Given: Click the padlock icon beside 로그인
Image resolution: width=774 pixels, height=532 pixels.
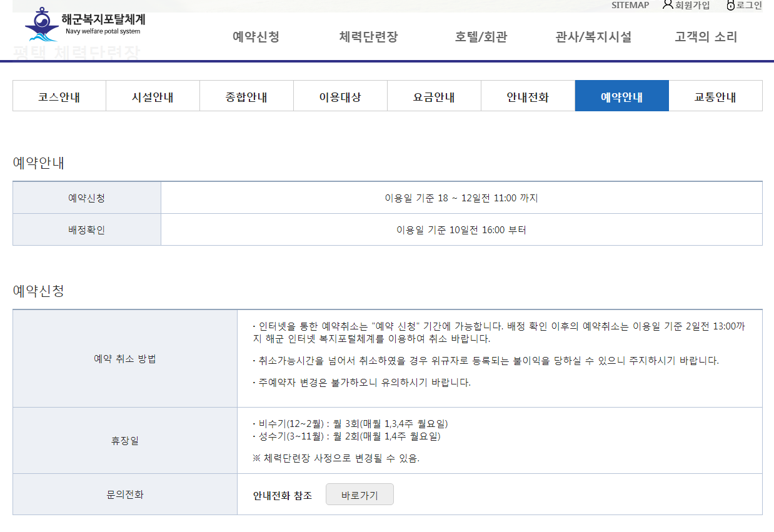Looking at the screenshot, I should click(731, 5).
